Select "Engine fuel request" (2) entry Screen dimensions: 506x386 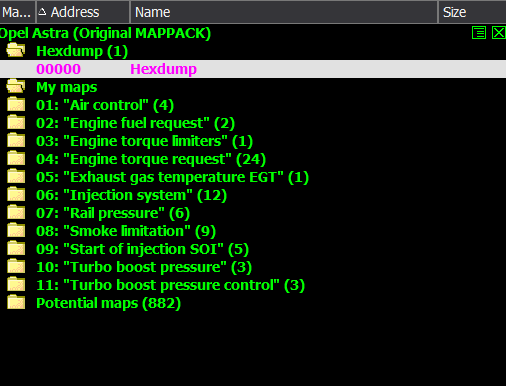135,123
